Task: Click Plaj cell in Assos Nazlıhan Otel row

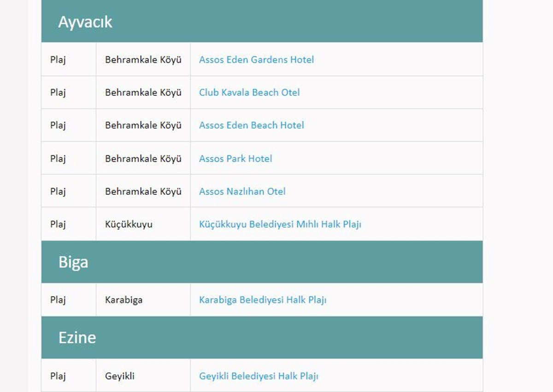Action: (69, 191)
